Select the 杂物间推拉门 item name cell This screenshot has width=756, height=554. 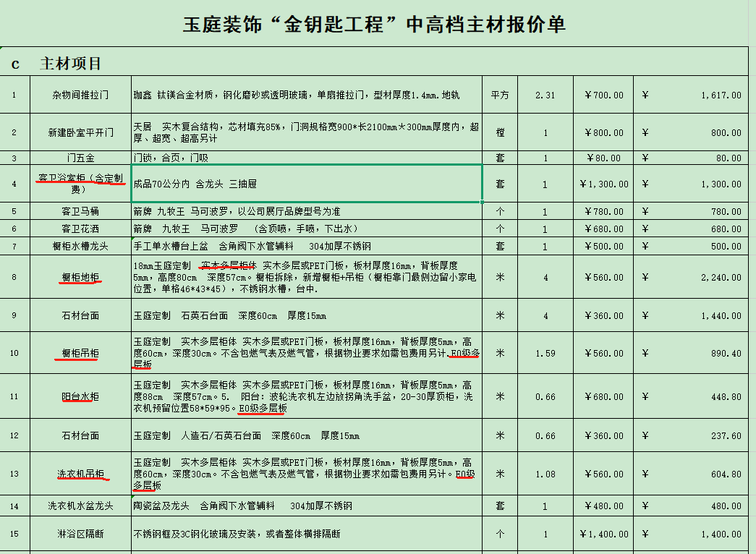point(80,95)
